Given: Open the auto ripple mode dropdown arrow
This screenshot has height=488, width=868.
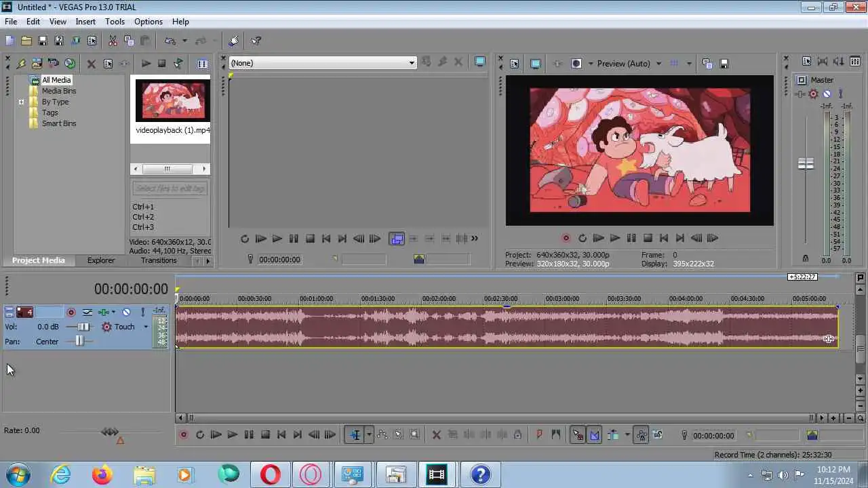Looking at the screenshot, I should click(627, 435).
